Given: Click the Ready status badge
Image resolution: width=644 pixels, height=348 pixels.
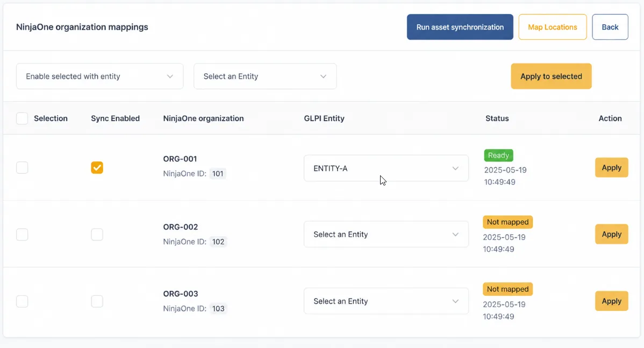Looking at the screenshot, I should pos(499,155).
